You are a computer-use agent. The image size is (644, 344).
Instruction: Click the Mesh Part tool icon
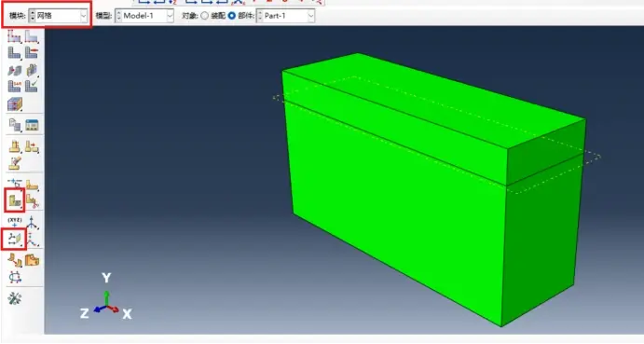point(14,53)
